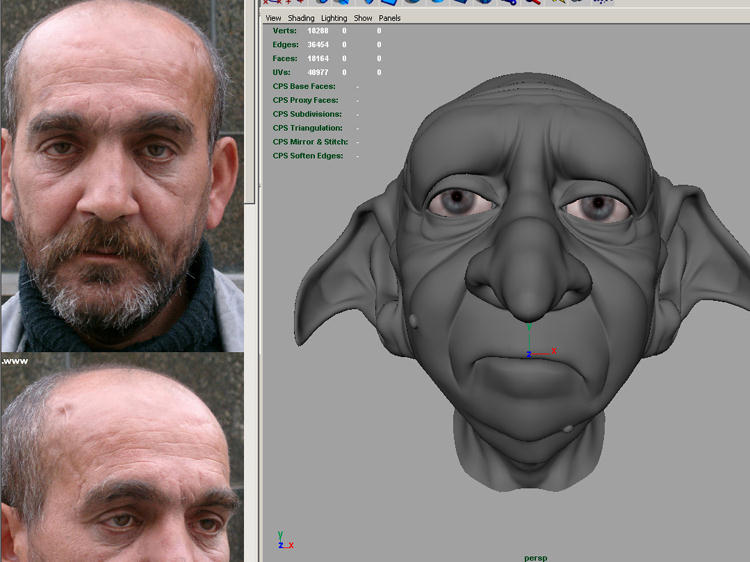Click the CPS Subdivisions label
The image size is (750, 562).
[x=307, y=114]
